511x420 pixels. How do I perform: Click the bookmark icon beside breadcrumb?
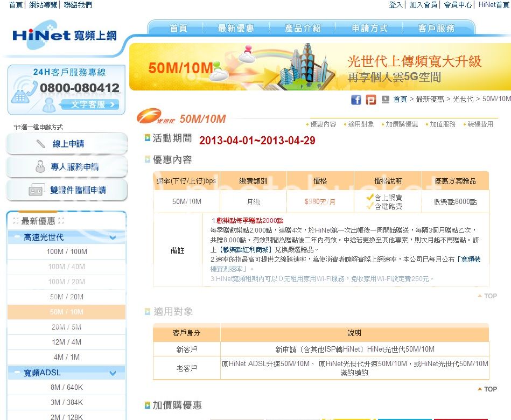[386, 99]
